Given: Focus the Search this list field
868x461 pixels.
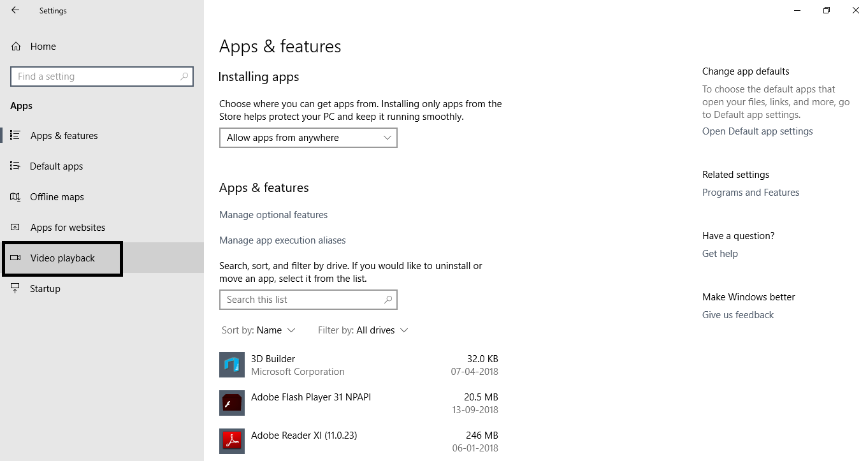Looking at the screenshot, I should tap(308, 300).
